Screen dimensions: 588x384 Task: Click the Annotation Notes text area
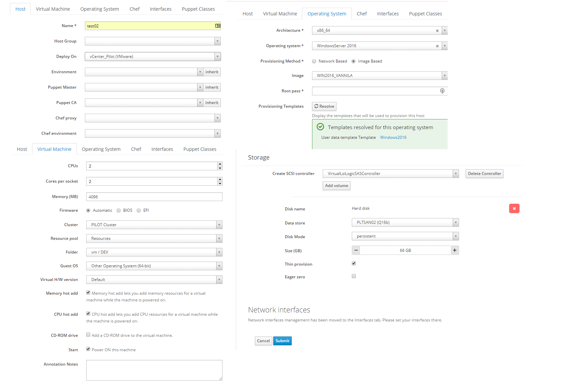154,370
